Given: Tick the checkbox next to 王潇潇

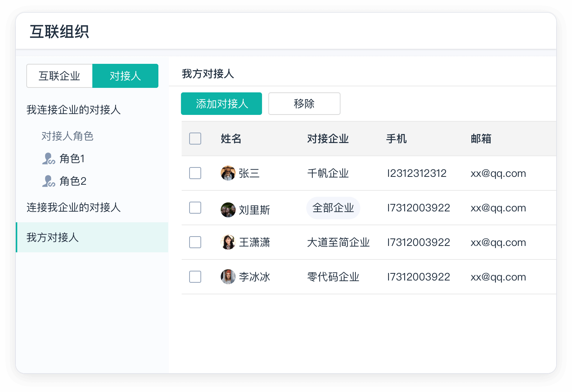Looking at the screenshot, I should tap(195, 242).
